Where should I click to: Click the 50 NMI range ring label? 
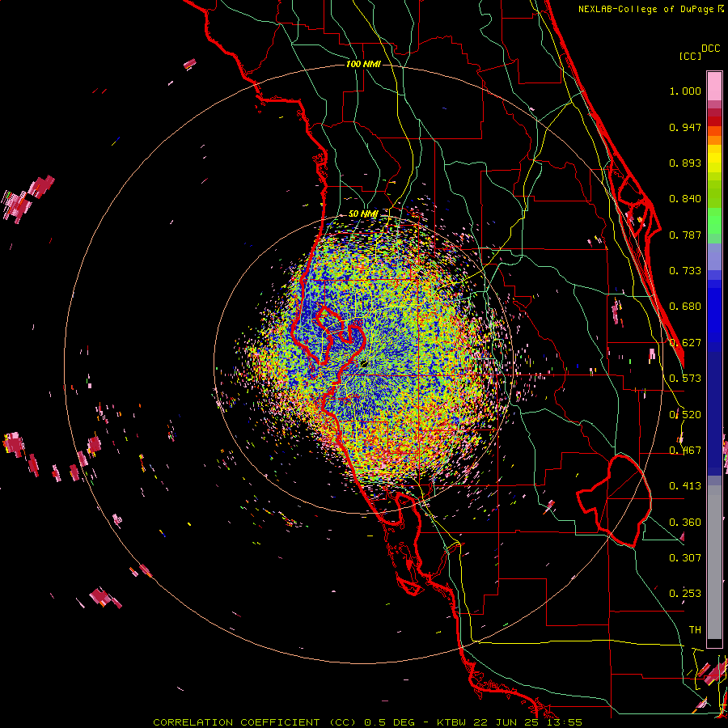click(x=363, y=214)
